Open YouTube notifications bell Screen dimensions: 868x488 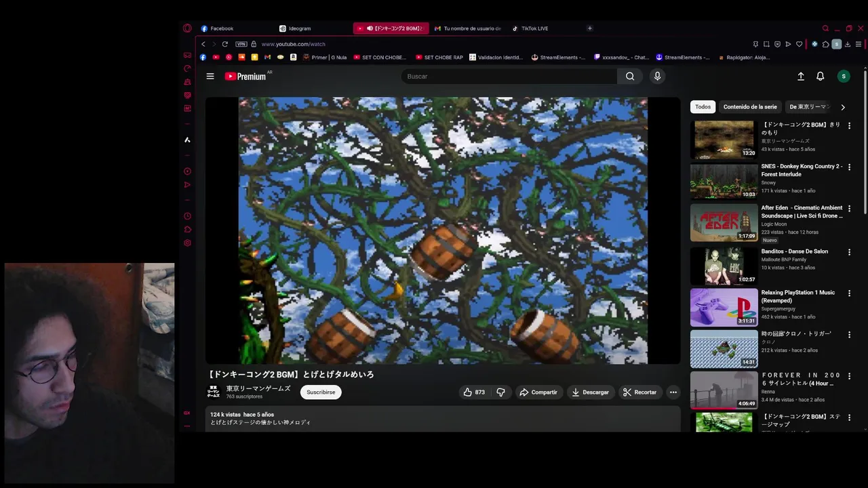821,76
